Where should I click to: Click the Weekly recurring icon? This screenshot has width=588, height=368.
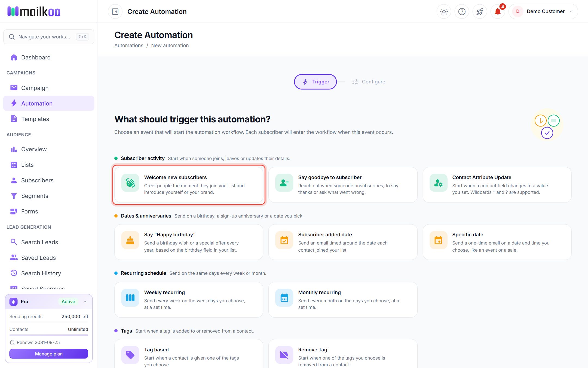click(130, 298)
